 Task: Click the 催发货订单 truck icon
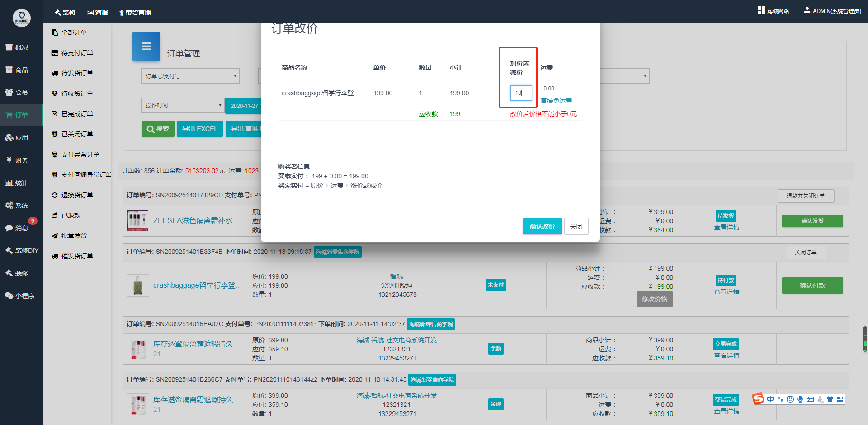tap(55, 256)
